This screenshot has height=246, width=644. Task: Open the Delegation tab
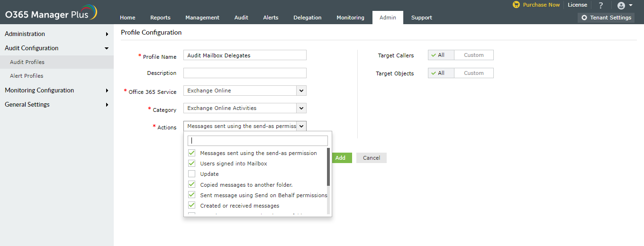[308, 18]
